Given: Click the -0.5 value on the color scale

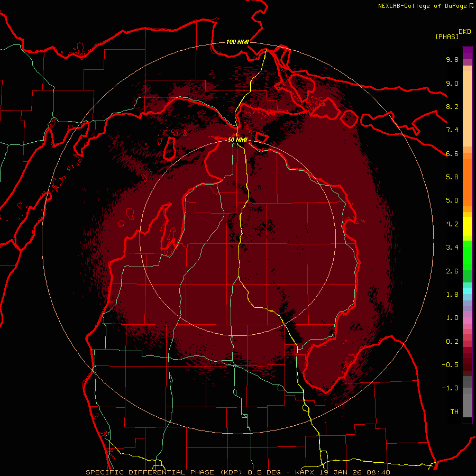Looking at the screenshot, I should [x=450, y=364].
